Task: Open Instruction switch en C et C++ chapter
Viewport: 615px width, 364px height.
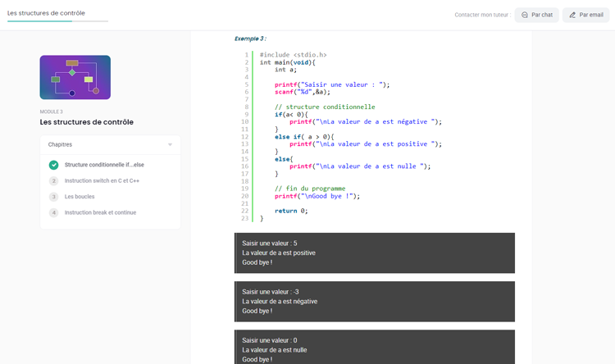Action: (x=102, y=181)
